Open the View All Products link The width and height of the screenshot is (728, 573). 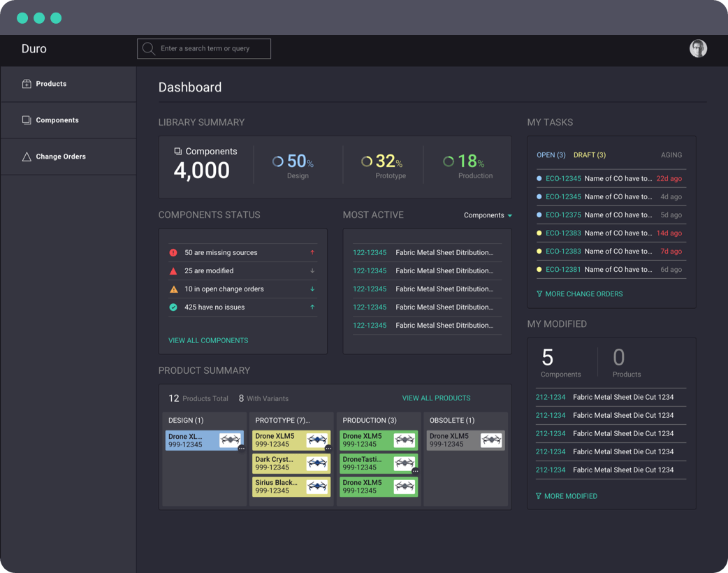[436, 398]
